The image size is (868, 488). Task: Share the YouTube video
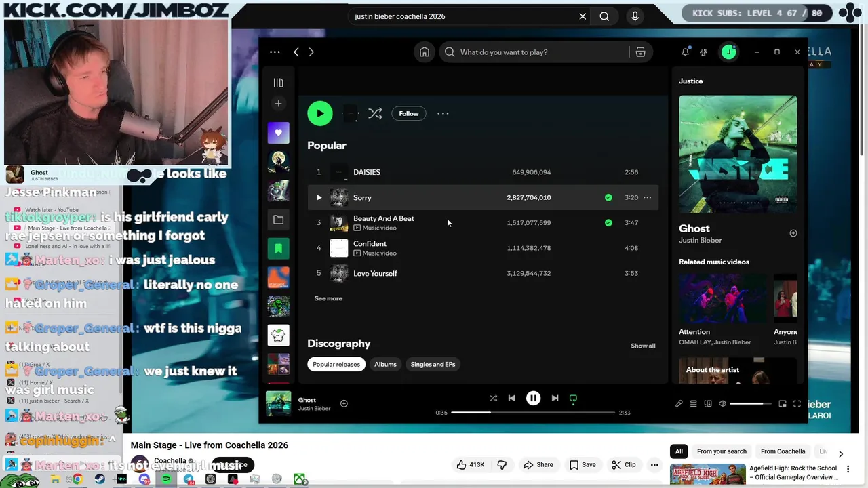pyautogui.click(x=538, y=465)
